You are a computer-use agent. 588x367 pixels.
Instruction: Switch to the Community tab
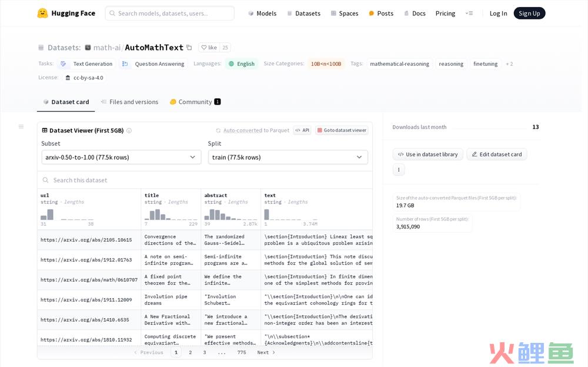[x=195, y=102]
